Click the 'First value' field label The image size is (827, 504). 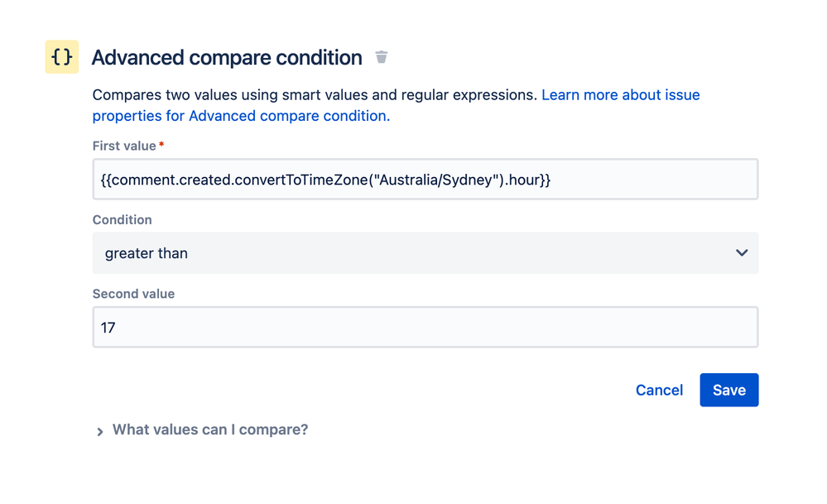[124, 146]
